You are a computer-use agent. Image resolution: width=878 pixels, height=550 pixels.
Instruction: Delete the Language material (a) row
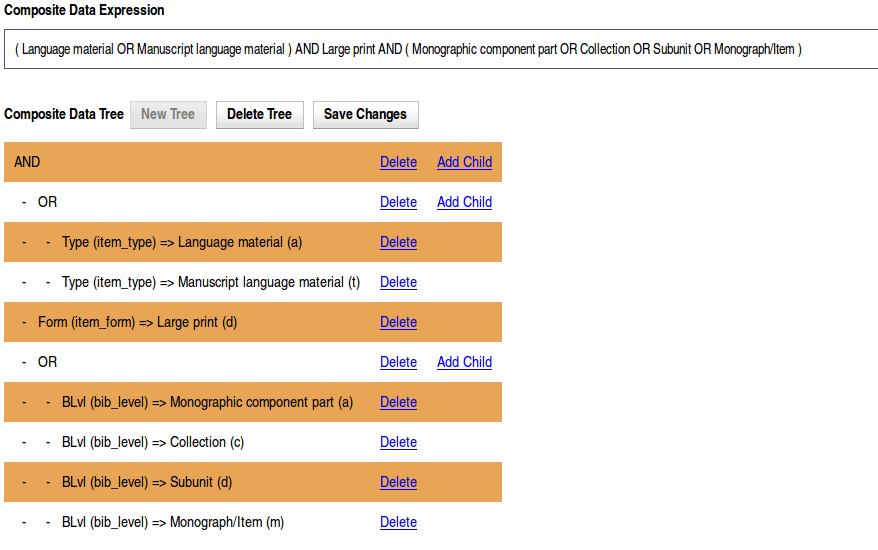coord(398,242)
